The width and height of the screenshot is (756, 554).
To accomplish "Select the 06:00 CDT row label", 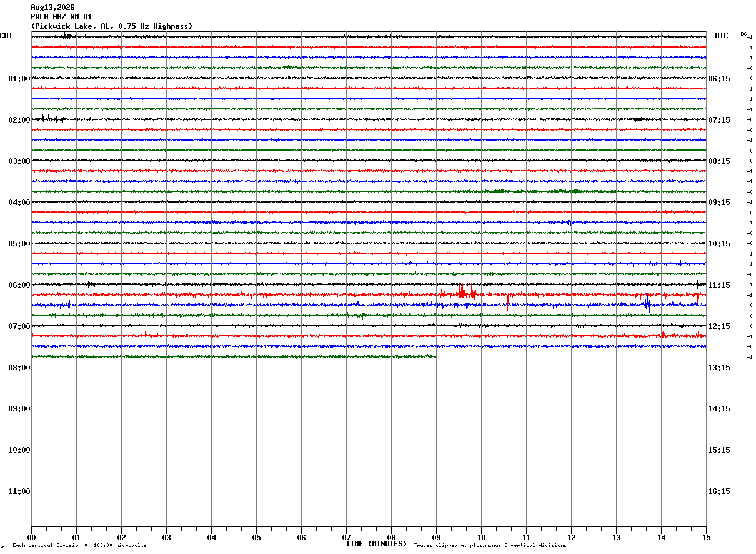I will click(19, 285).
